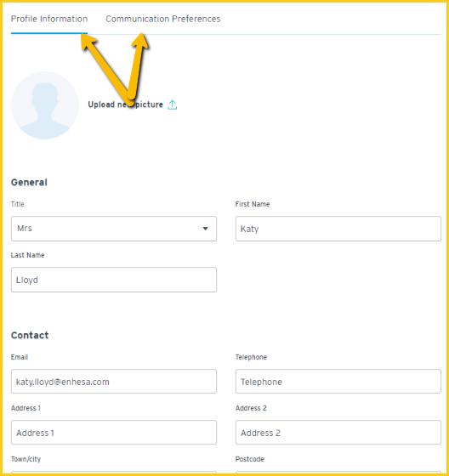The height and width of the screenshot is (476, 449).
Task: Select the Address 1 input box
Action: tap(114, 433)
